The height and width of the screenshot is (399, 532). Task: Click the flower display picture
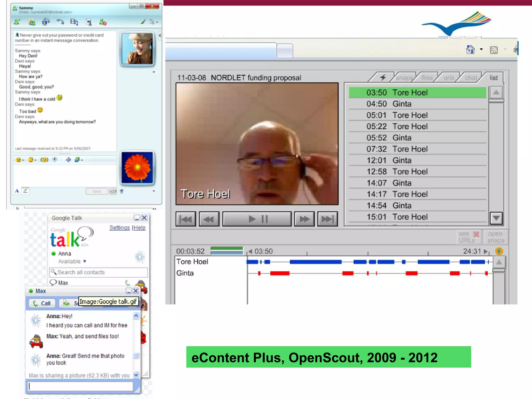point(137,168)
